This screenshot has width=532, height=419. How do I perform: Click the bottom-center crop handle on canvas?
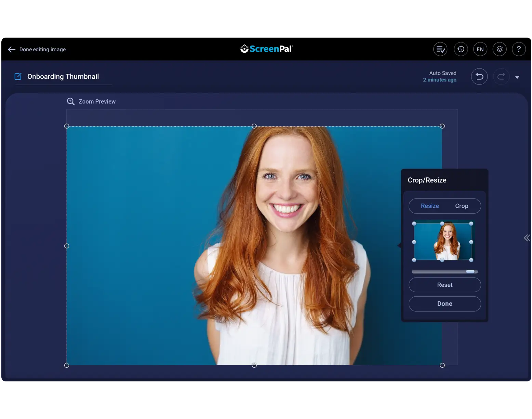tap(254, 365)
